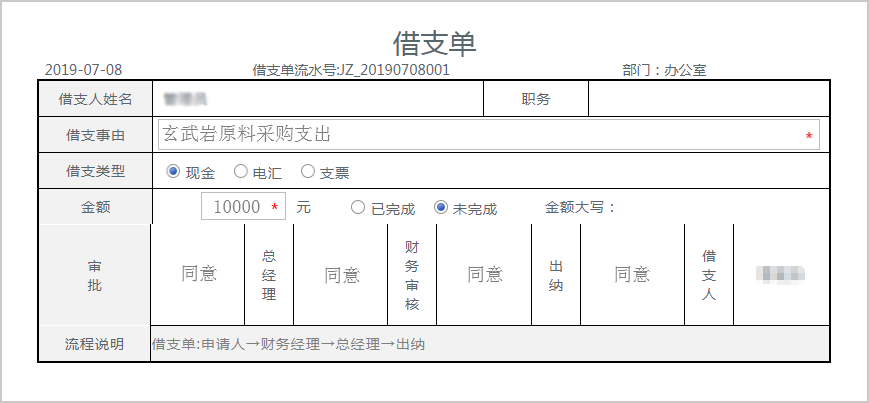This screenshot has width=869, height=403.
Task: Click the 借支人姓名 label cell
Action: pos(95,99)
